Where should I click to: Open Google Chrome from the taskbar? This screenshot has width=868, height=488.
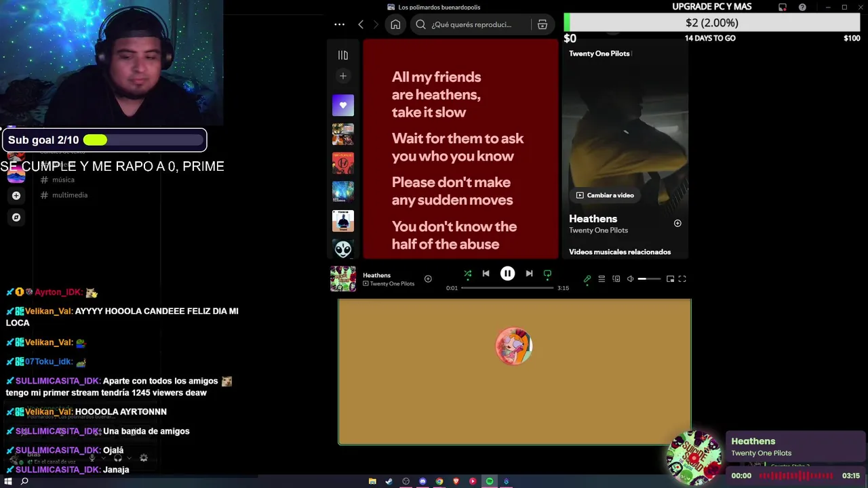tap(439, 481)
